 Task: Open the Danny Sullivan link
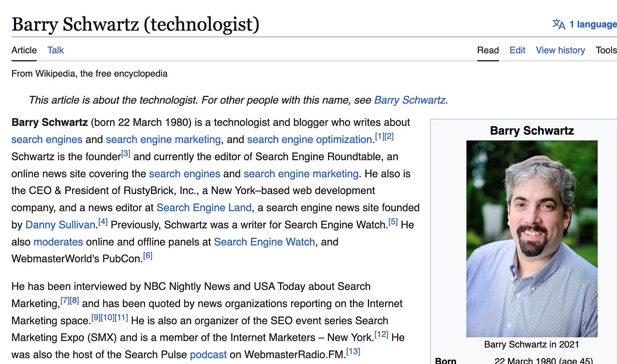pyautogui.click(x=61, y=225)
